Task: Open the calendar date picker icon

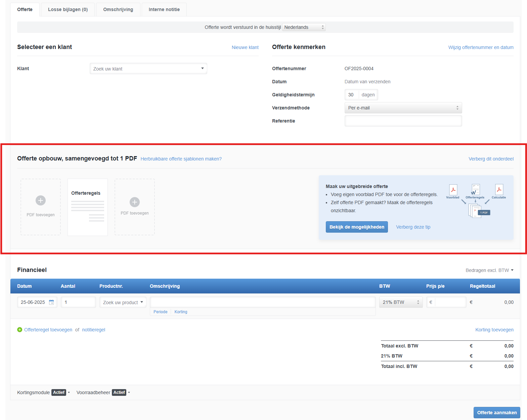Action: pos(51,302)
